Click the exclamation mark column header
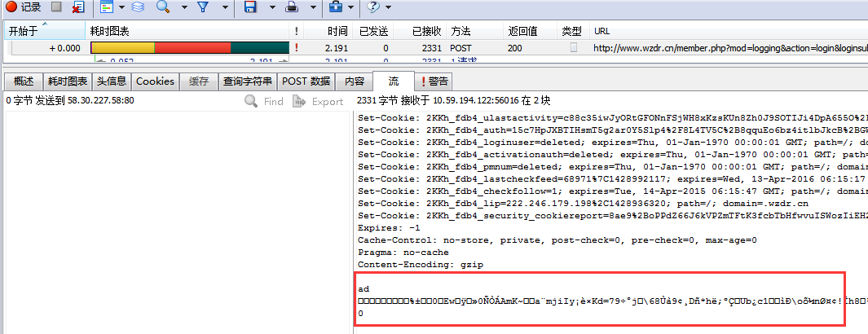The image size is (868, 334). pos(297,31)
